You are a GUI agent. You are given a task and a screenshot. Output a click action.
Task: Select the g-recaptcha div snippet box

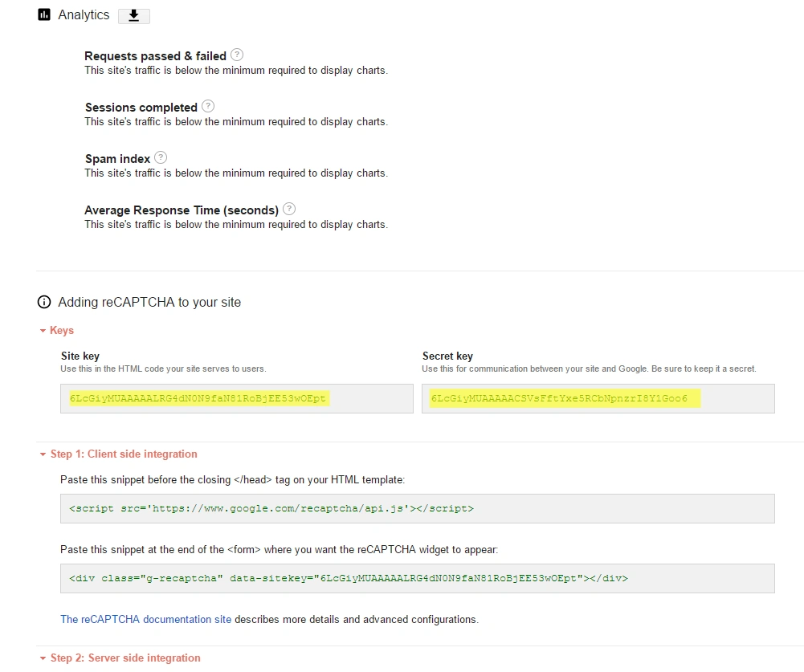pyautogui.click(x=417, y=578)
